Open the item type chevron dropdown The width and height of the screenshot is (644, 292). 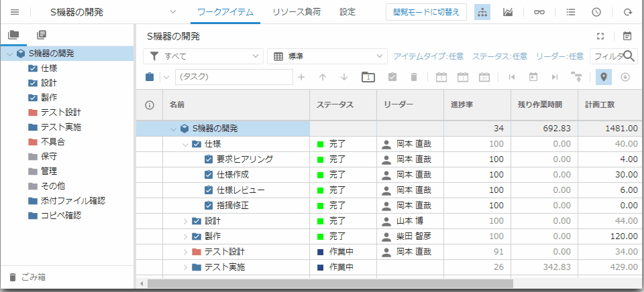click(167, 77)
